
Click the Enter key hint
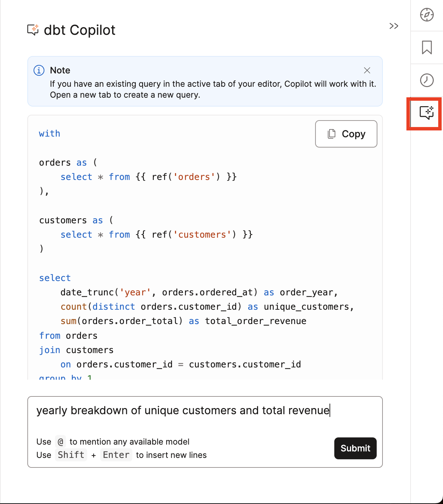pos(116,455)
